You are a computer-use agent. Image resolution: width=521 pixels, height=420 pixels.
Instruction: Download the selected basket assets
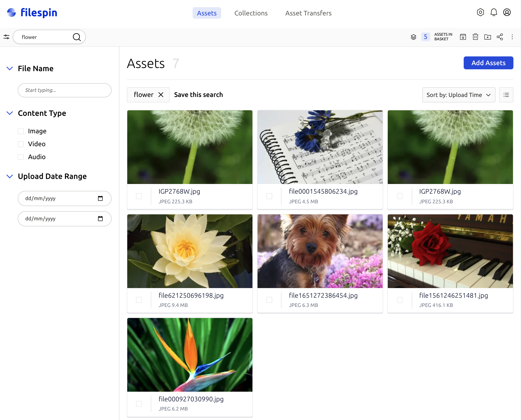click(463, 37)
